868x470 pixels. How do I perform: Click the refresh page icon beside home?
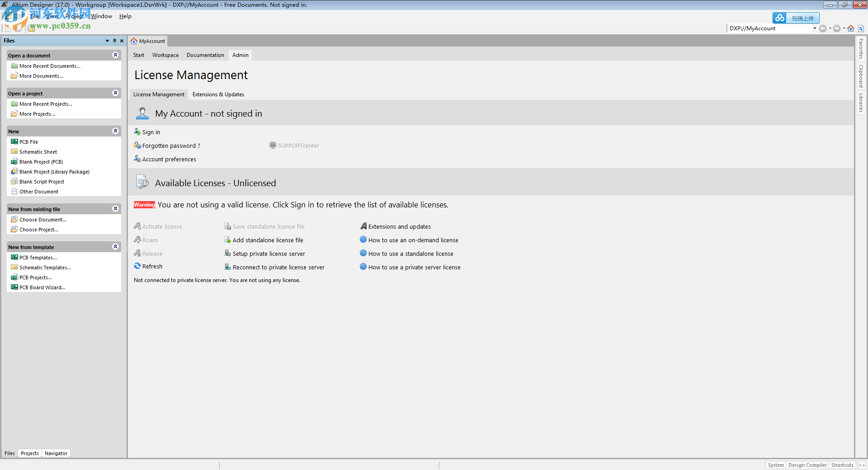click(x=861, y=28)
